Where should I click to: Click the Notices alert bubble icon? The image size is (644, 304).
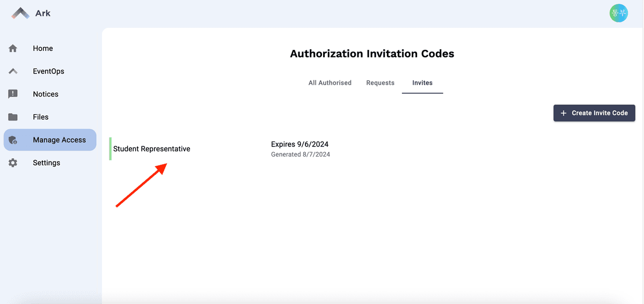click(13, 94)
